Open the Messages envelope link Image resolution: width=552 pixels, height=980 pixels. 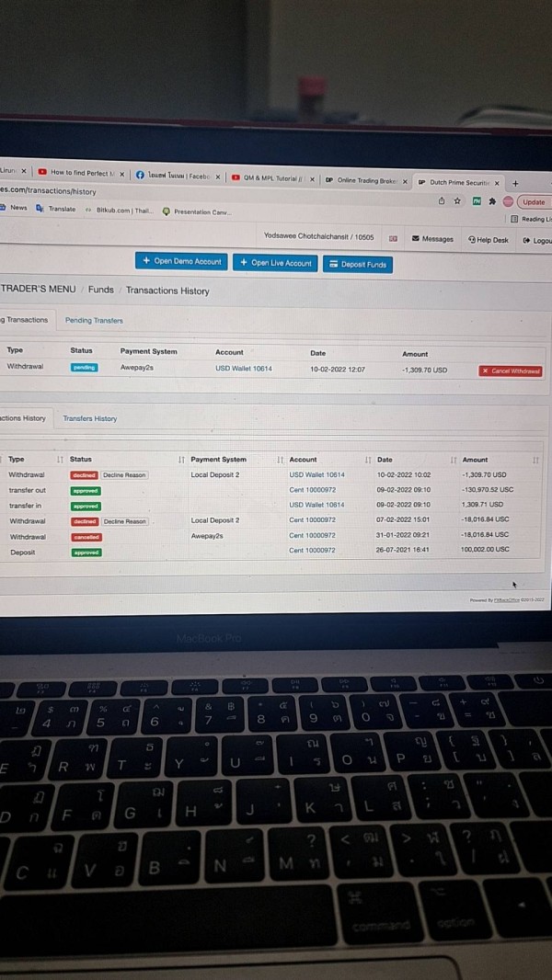tap(432, 239)
